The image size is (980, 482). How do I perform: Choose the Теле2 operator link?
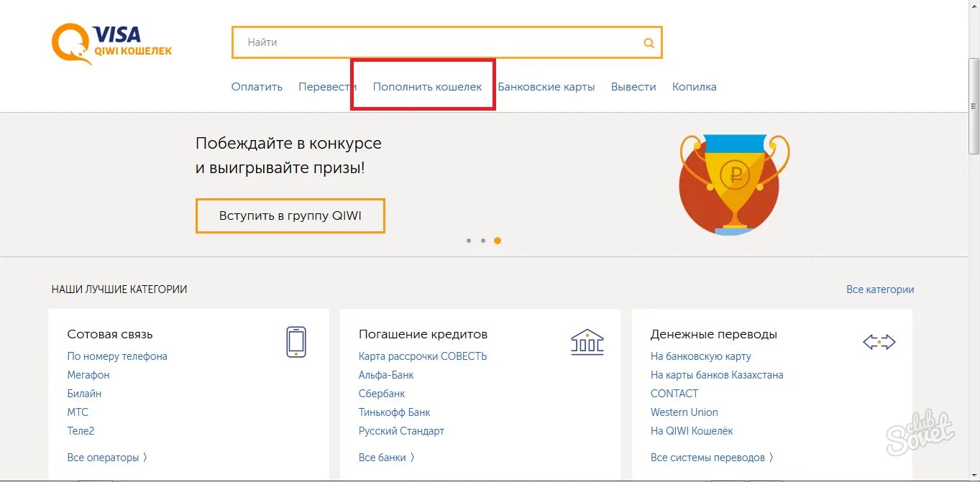point(81,431)
